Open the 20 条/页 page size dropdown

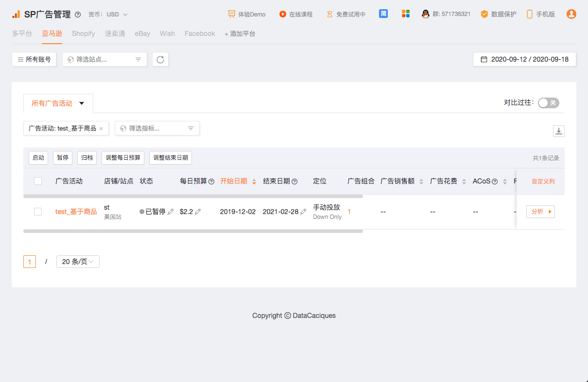tap(78, 262)
